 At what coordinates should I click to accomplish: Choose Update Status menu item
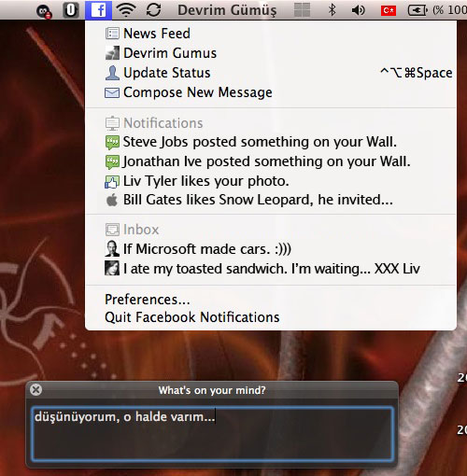tap(271, 73)
